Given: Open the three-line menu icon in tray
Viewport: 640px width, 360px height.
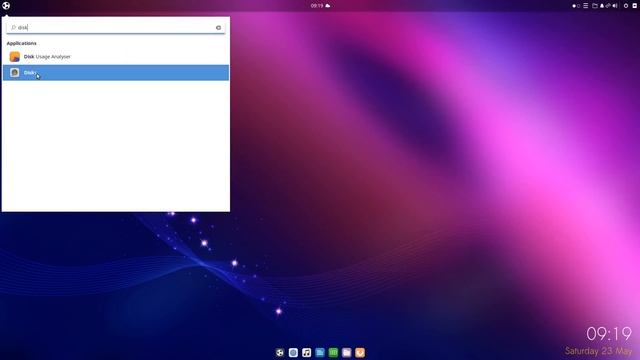Looking at the screenshot, I should coord(585,6).
